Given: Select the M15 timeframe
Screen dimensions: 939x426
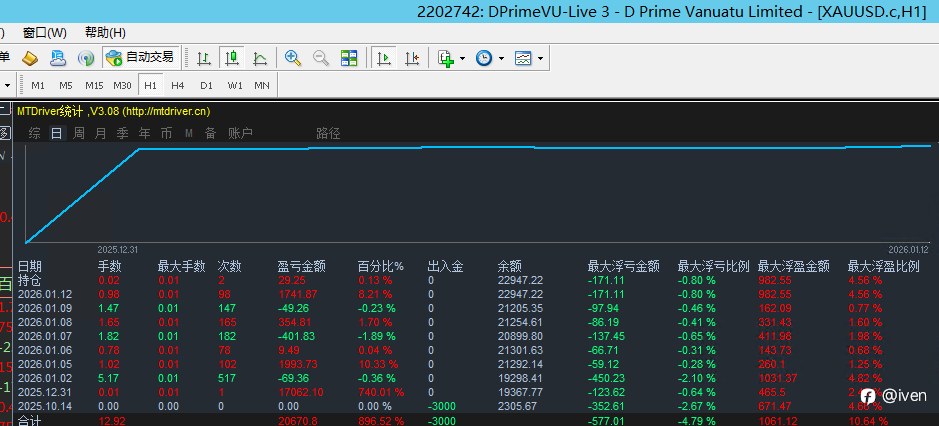Looking at the screenshot, I should [94, 86].
